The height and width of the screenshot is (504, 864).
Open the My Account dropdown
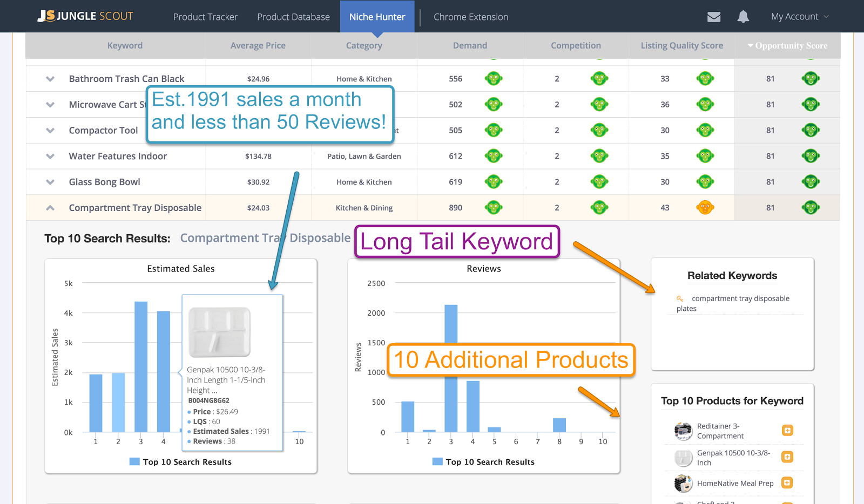[x=799, y=17]
